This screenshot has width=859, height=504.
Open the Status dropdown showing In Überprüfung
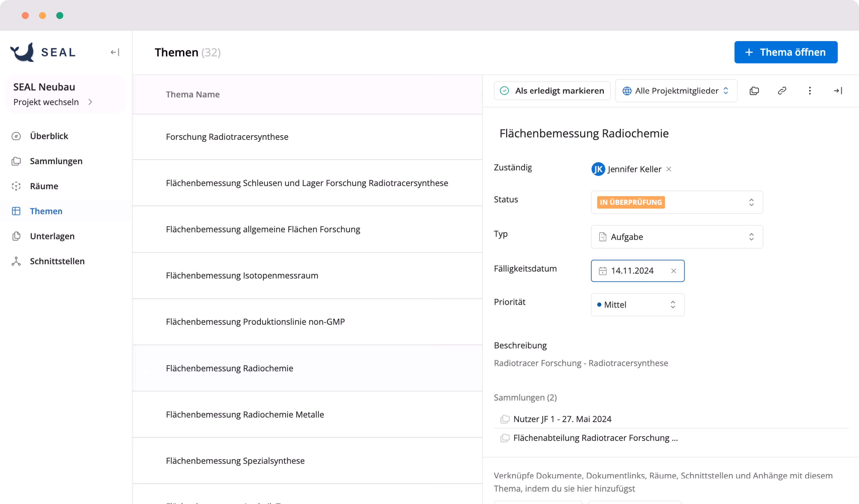point(677,202)
